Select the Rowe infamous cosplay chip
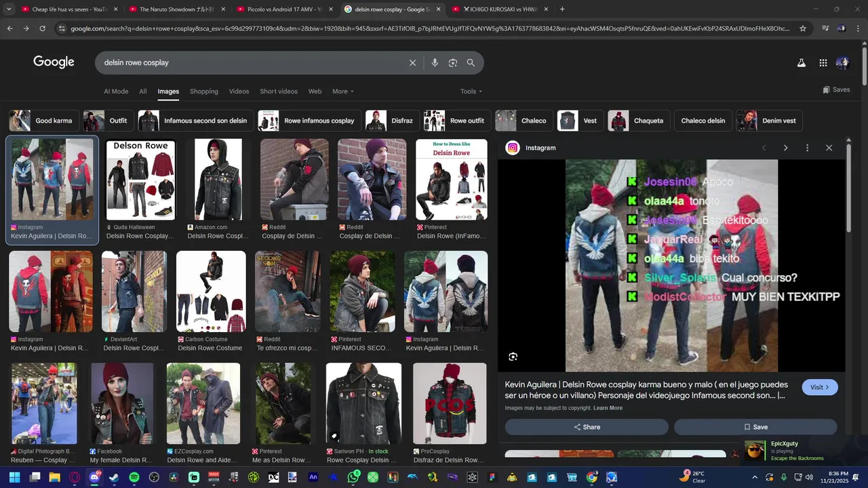The height and width of the screenshot is (488, 868). pyautogui.click(x=309, y=121)
